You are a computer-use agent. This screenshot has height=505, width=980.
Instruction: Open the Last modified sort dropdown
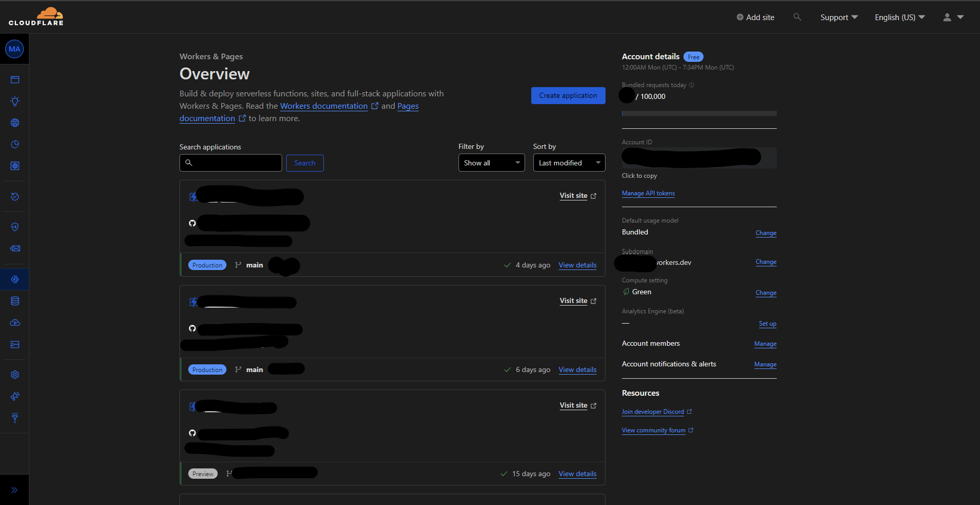coord(568,162)
